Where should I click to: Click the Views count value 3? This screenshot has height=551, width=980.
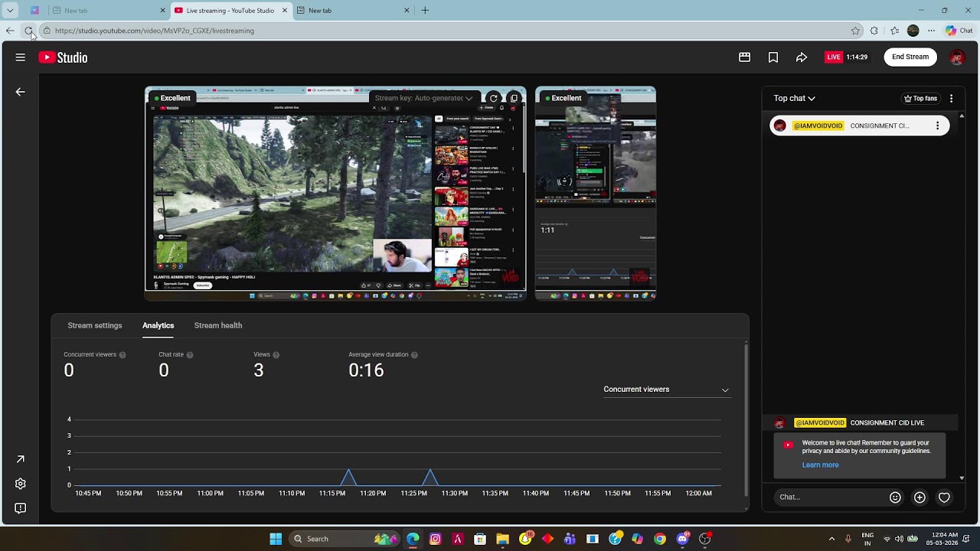pos(259,371)
